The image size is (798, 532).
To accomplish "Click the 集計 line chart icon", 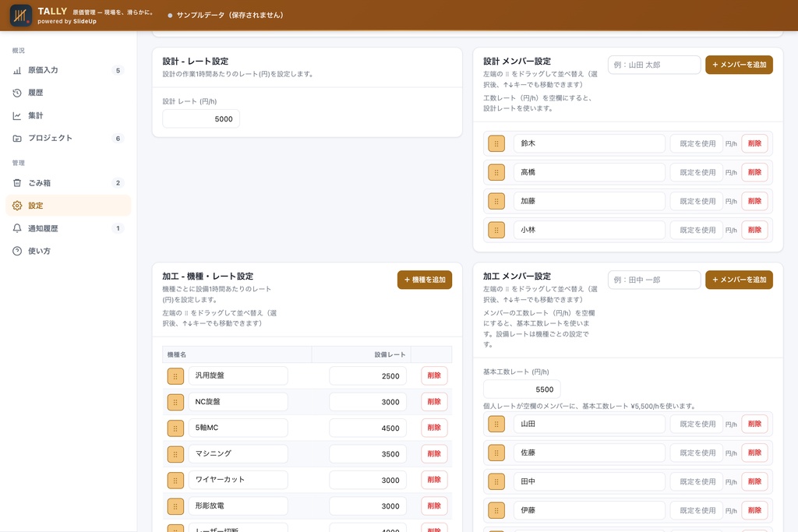I will [17, 115].
